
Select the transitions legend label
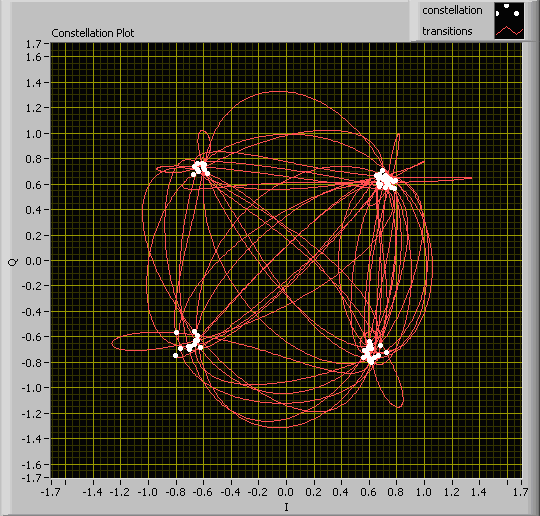(447, 31)
